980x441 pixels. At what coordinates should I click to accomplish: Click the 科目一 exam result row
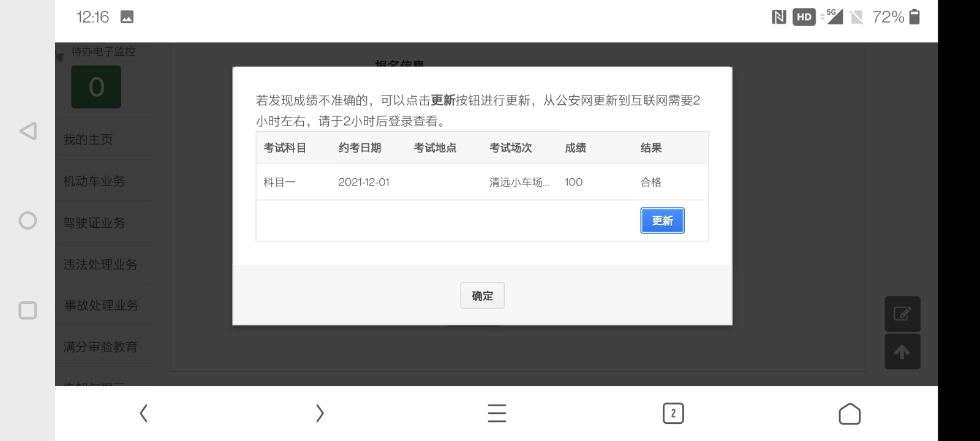(x=481, y=182)
